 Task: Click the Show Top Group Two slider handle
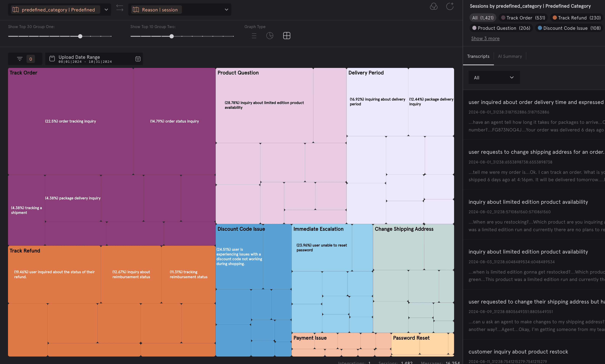(172, 36)
